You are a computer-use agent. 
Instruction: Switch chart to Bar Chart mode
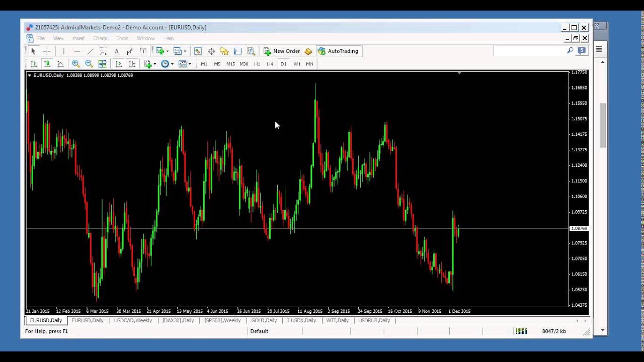pyautogui.click(x=34, y=64)
